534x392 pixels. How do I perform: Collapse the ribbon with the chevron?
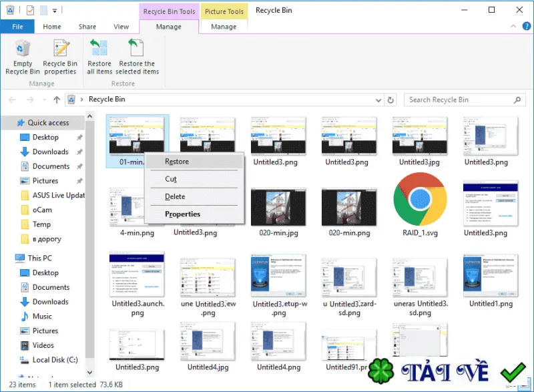pyautogui.click(x=513, y=26)
